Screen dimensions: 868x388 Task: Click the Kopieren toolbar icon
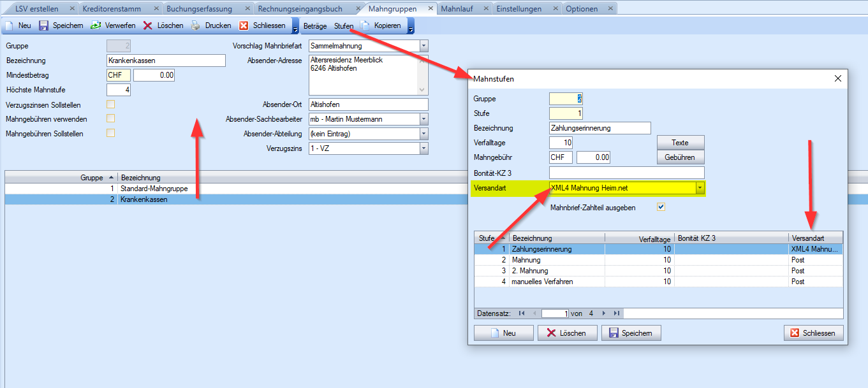[x=365, y=26]
